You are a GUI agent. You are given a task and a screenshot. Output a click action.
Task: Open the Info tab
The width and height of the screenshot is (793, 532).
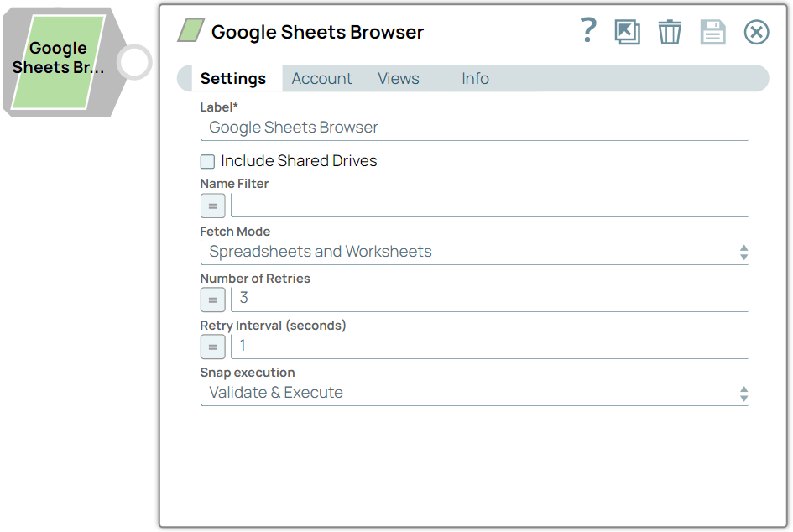(475, 78)
